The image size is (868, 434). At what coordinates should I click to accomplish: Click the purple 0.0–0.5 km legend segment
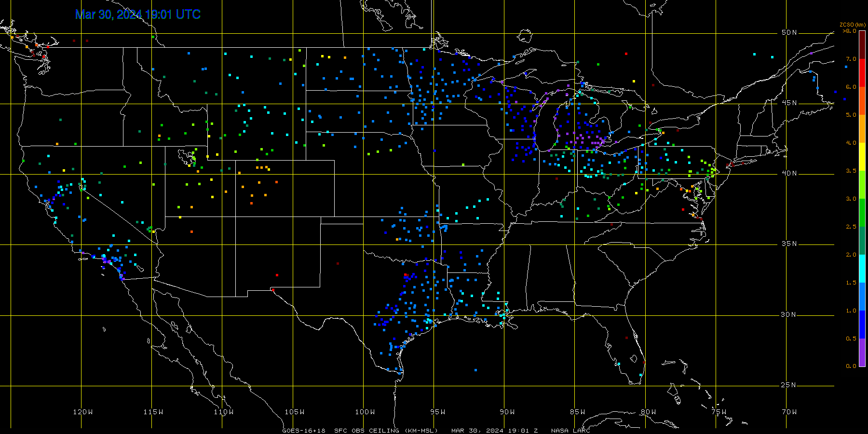862,353
